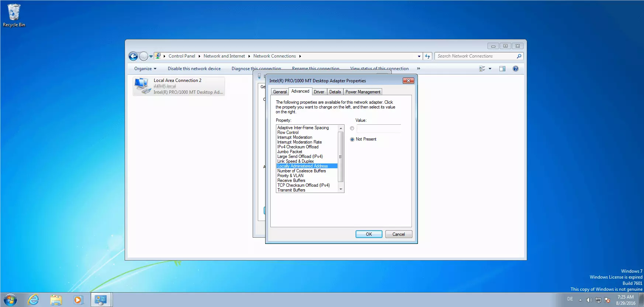This screenshot has width=644, height=307.
Task: Click the property list scrollbar thumb
Action: click(341, 157)
